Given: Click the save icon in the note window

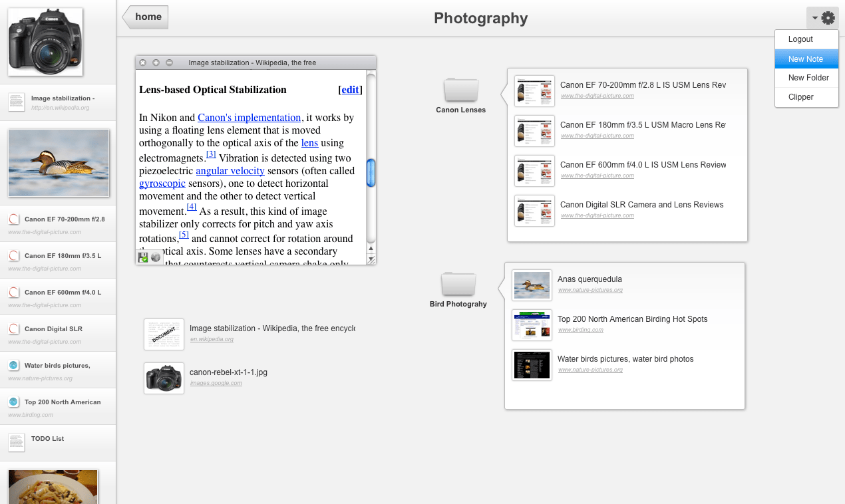Looking at the screenshot, I should (142, 257).
